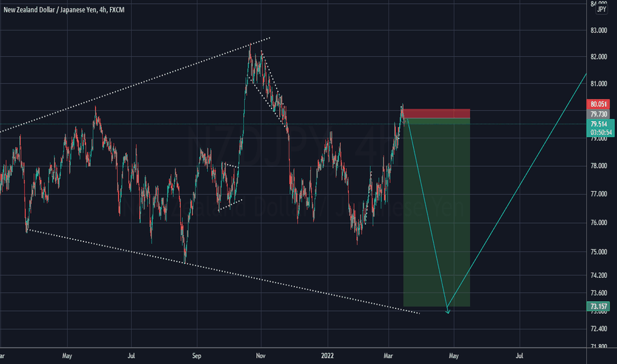The width and height of the screenshot is (617, 364).
Task: Click the bar countdown timer 03:50:54
Action: 600,132
